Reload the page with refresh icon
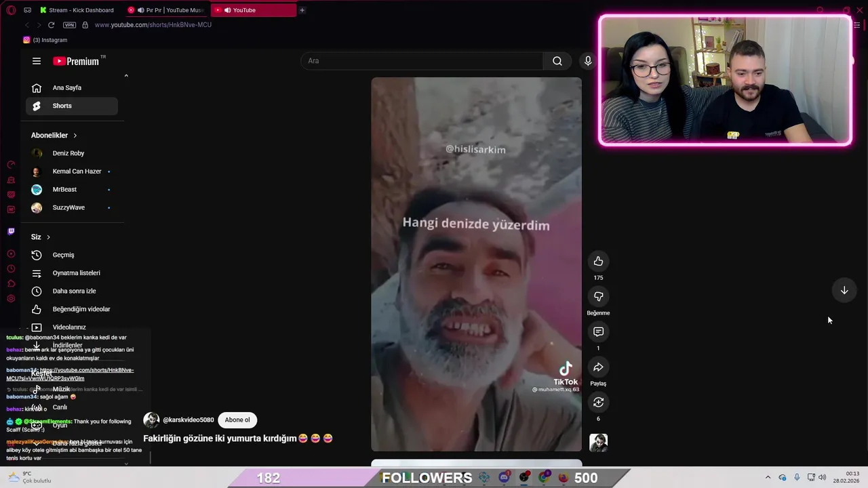Screen dimensions: 868x488 [51, 25]
